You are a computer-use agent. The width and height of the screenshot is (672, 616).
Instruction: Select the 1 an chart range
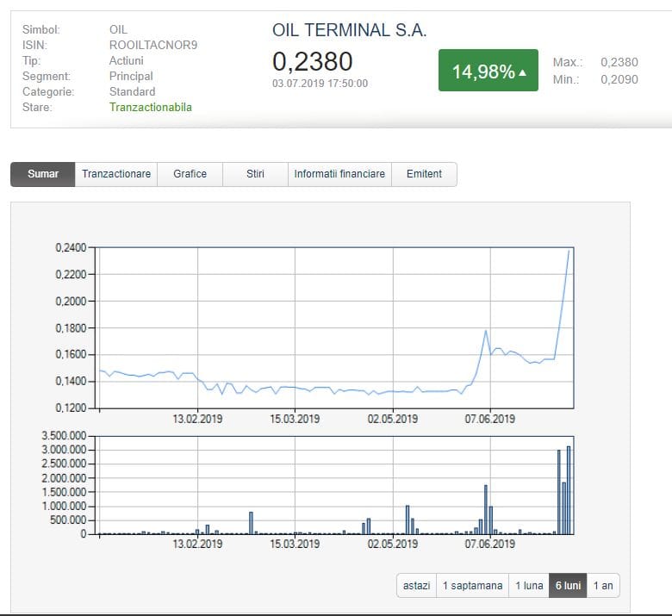coord(603,586)
